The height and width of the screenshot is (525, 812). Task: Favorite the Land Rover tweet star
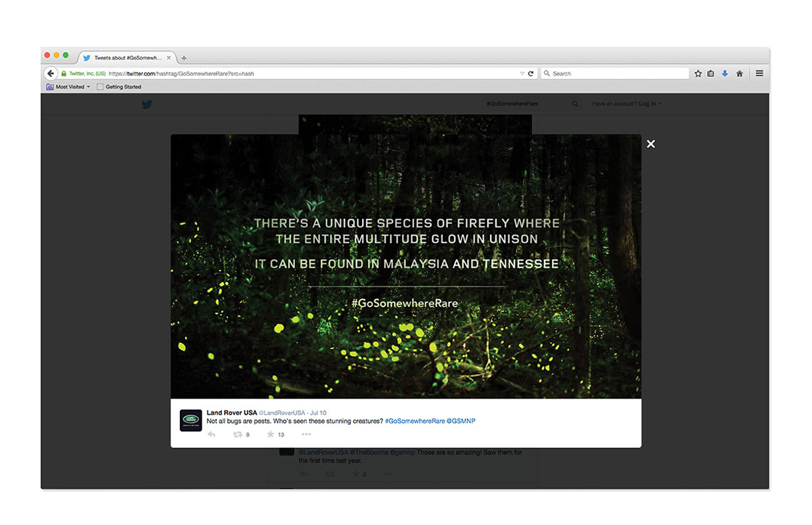pos(271,434)
